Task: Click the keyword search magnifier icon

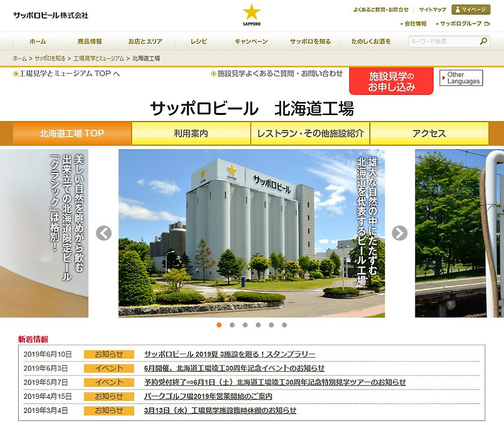Action: pos(483,41)
